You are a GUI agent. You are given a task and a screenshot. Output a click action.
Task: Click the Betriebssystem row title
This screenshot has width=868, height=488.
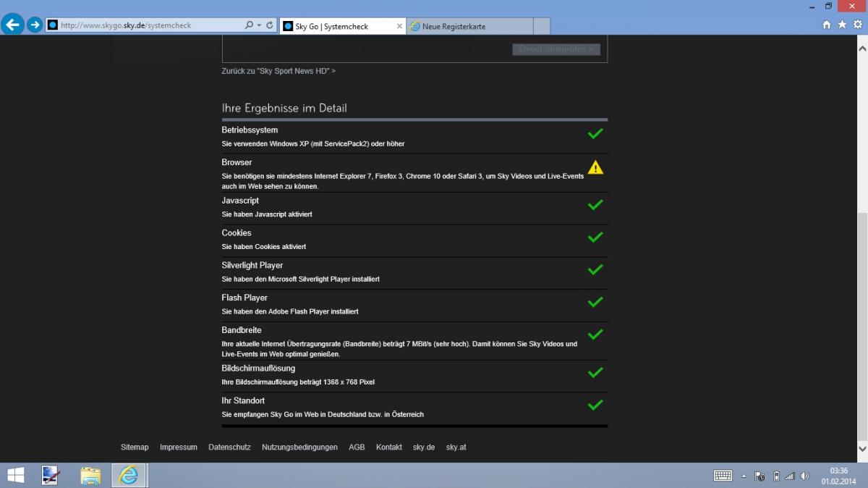click(250, 130)
